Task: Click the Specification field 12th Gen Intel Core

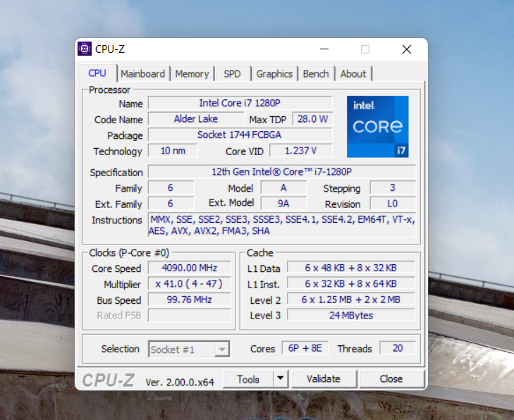Action: click(282, 172)
